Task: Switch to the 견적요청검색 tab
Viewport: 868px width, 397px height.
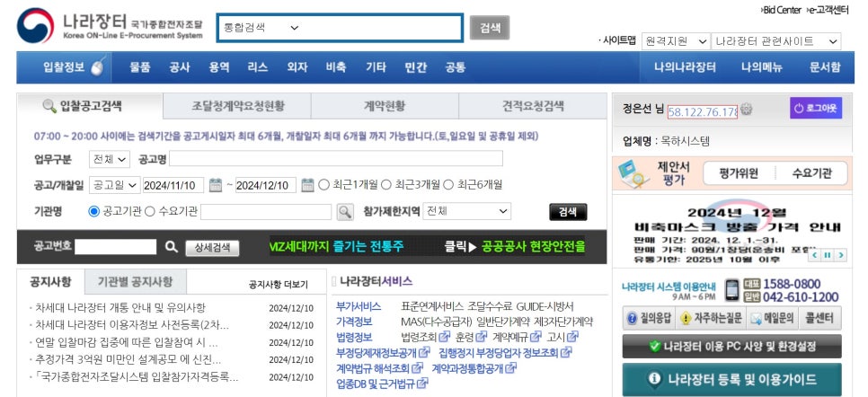Action: point(533,106)
